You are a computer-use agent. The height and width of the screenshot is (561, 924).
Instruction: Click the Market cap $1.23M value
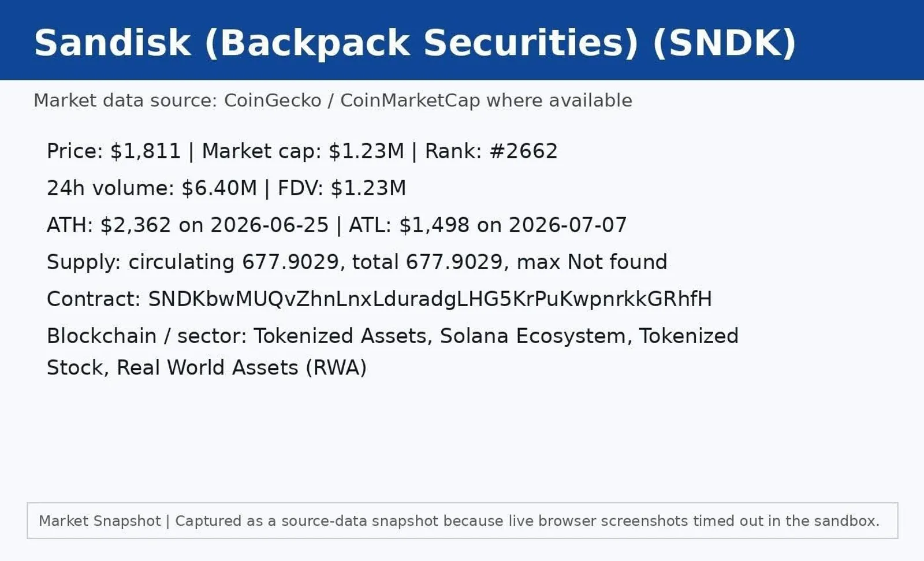[367, 151]
